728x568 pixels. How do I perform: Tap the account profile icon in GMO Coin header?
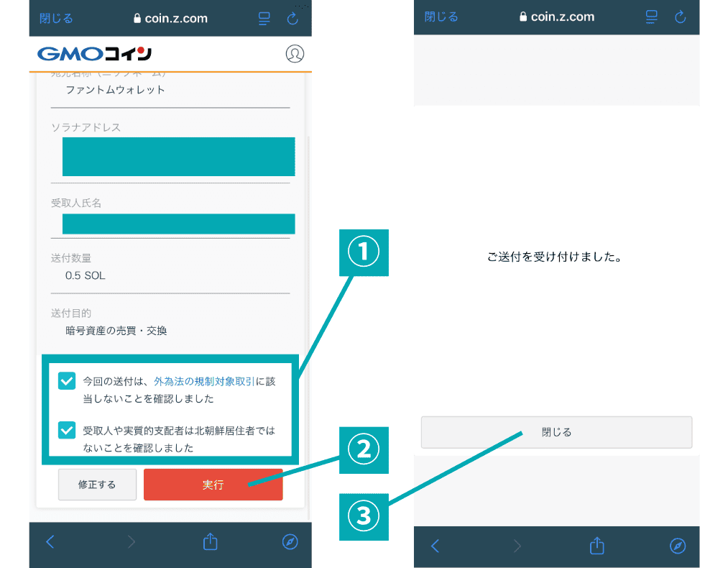(x=295, y=54)
